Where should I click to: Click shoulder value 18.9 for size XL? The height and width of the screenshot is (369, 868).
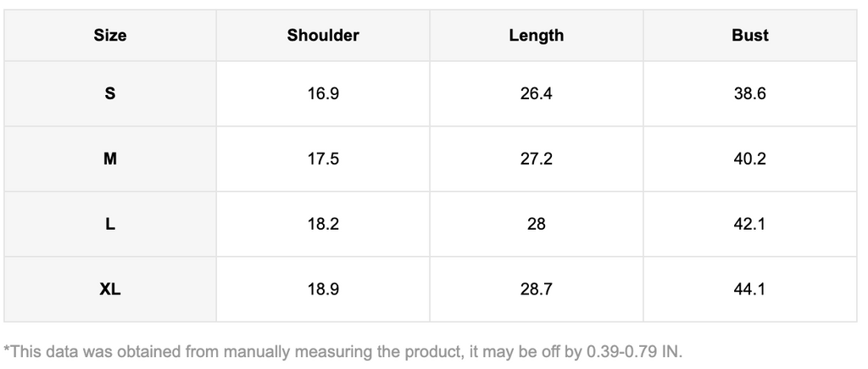point(323,289)
